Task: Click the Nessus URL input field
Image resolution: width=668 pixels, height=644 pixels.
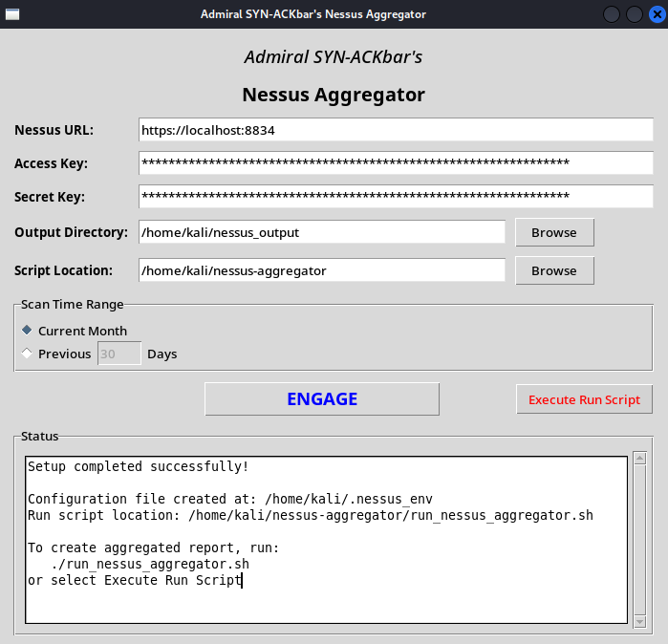Action: tap(396, 130)
